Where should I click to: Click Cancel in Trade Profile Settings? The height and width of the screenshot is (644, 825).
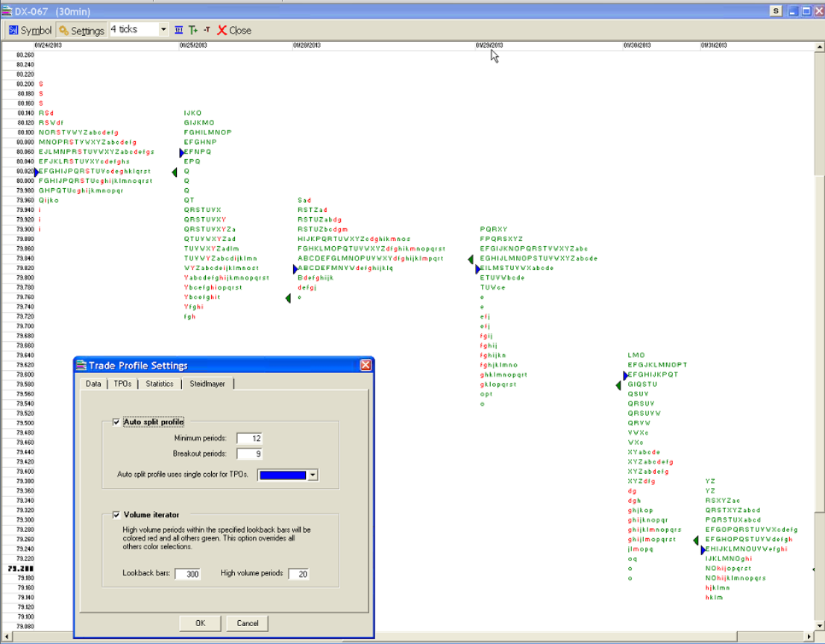coord(248,623)
